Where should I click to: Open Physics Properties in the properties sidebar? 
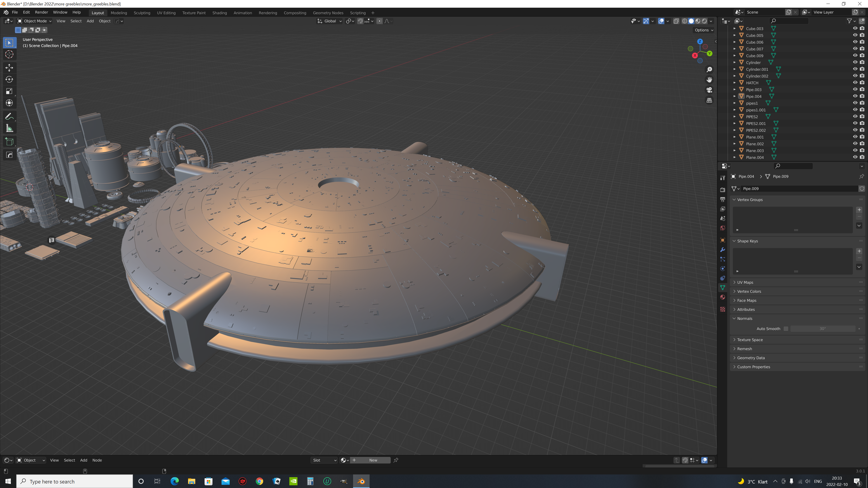722,268
